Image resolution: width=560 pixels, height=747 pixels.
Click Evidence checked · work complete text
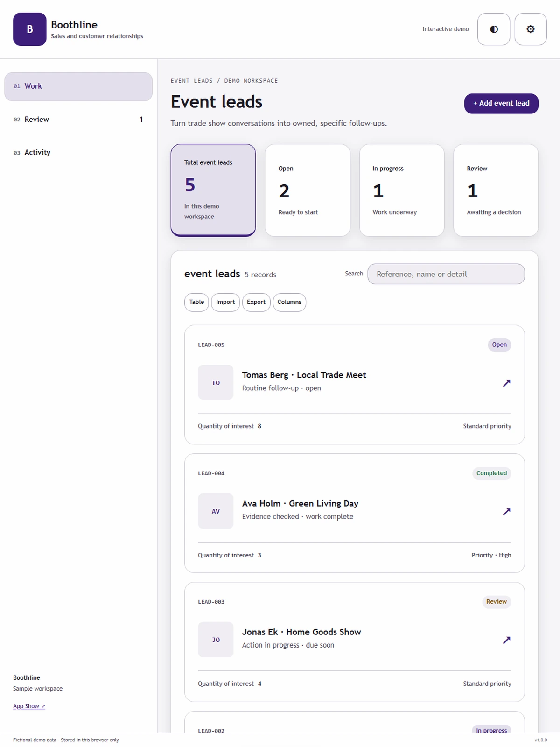point(298,516)
